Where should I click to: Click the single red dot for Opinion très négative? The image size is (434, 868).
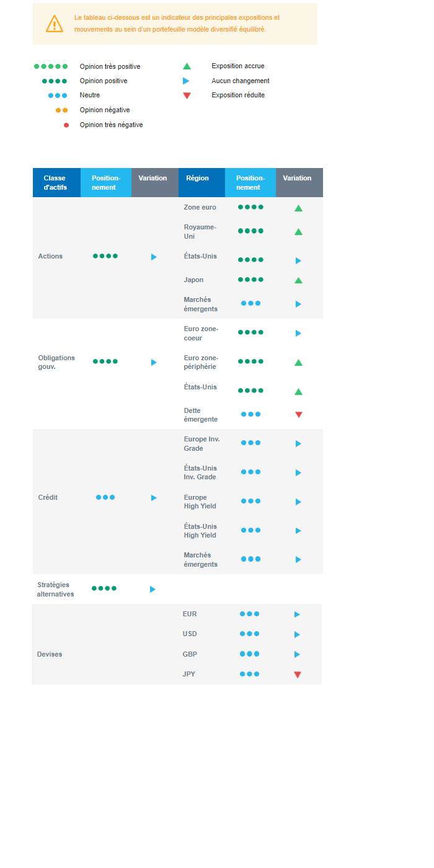(66, 125)
